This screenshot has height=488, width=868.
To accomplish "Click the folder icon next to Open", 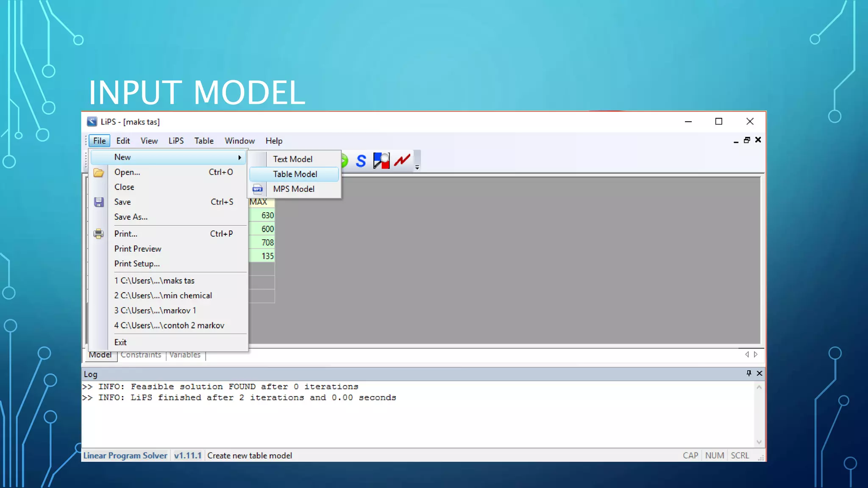I will click(x=98, y=172).
